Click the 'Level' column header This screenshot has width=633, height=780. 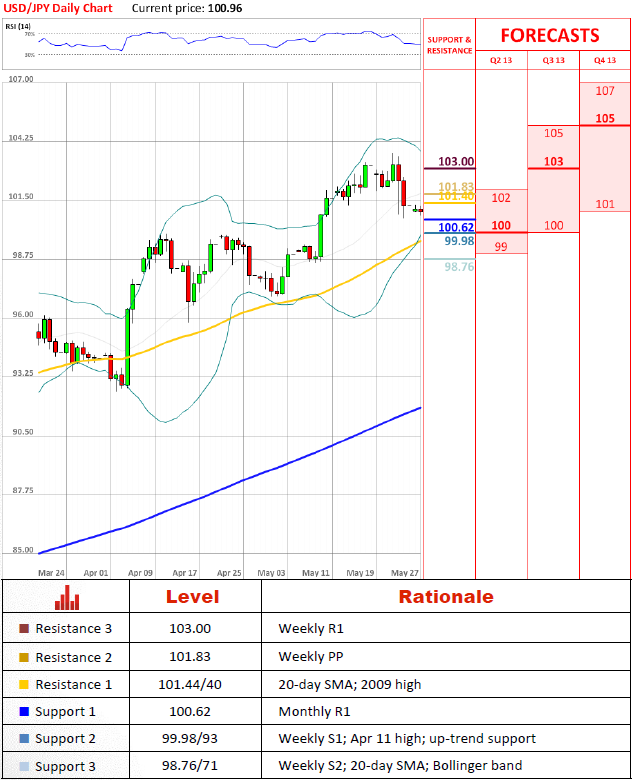[x=193, y=596]
